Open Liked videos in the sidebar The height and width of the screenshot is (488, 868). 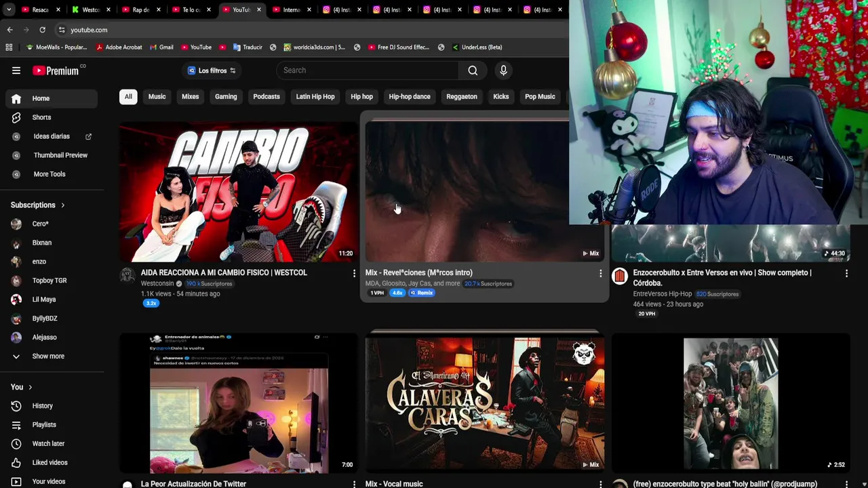pyautogui.click(x=52, y=463)
